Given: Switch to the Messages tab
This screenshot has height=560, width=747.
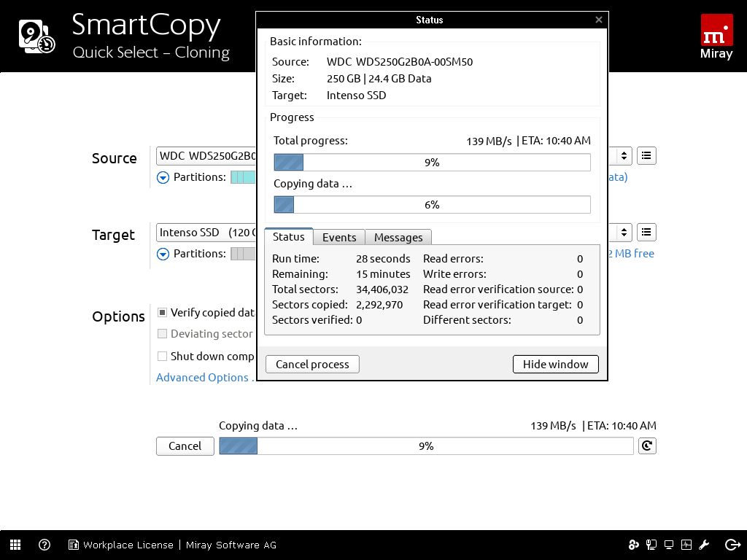Looking at the screenshot, I should coord(398,237).
